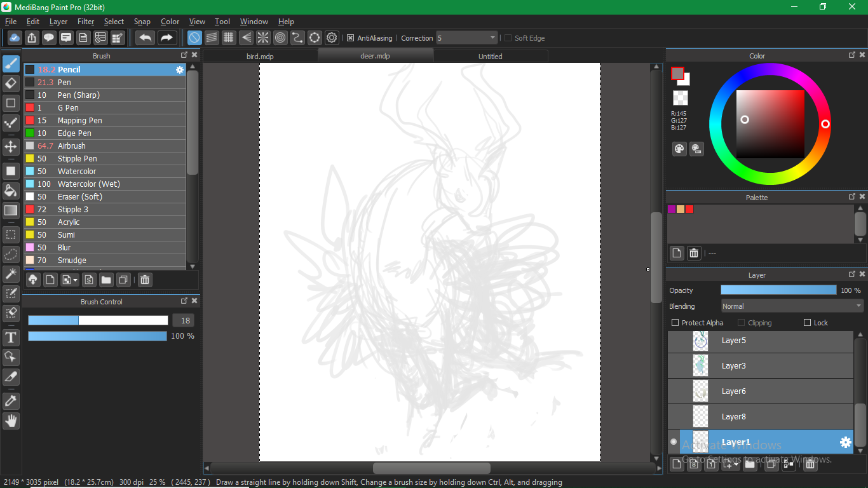
Task: Hide Layer1 with its visibility dot
Action: pyautogui.click(x=674, y=442)
